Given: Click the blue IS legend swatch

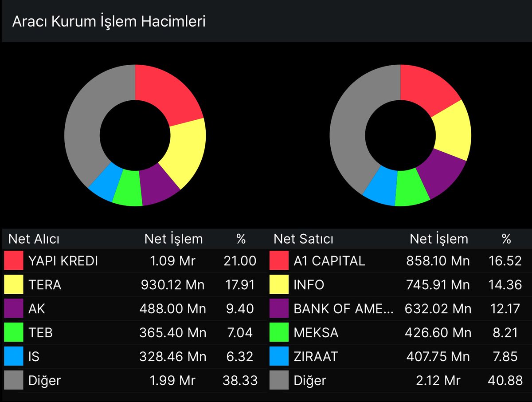Looking at the screenshot, I should (x=14, y=356).
